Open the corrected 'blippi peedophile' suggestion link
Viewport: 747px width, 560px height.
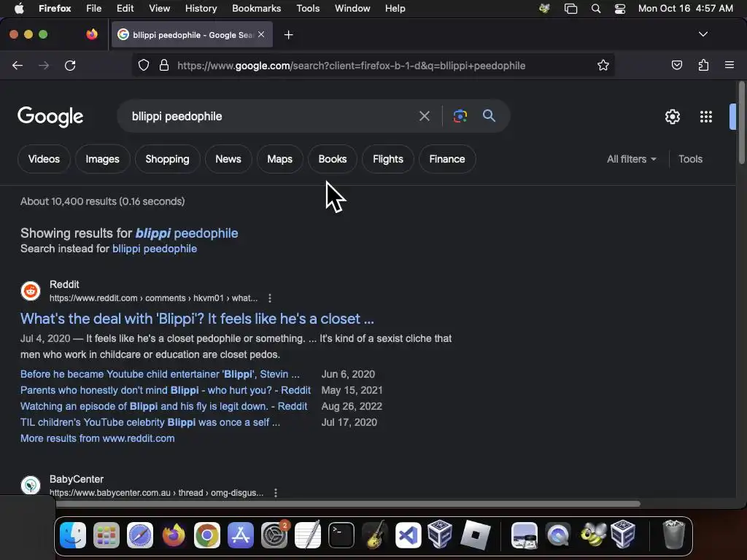point(187,233)
